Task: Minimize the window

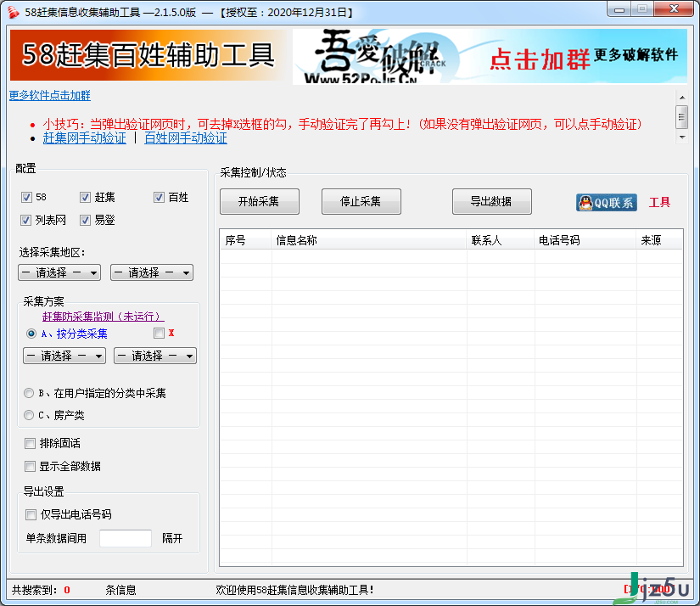Action: pos(619,9)
